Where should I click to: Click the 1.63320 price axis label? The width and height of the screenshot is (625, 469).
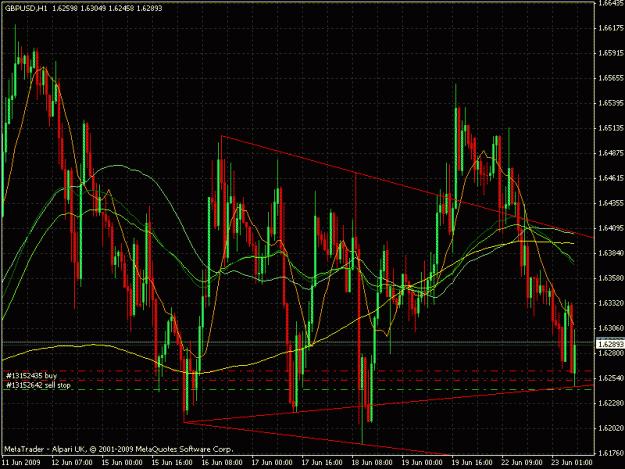click(x=611, y=303)
